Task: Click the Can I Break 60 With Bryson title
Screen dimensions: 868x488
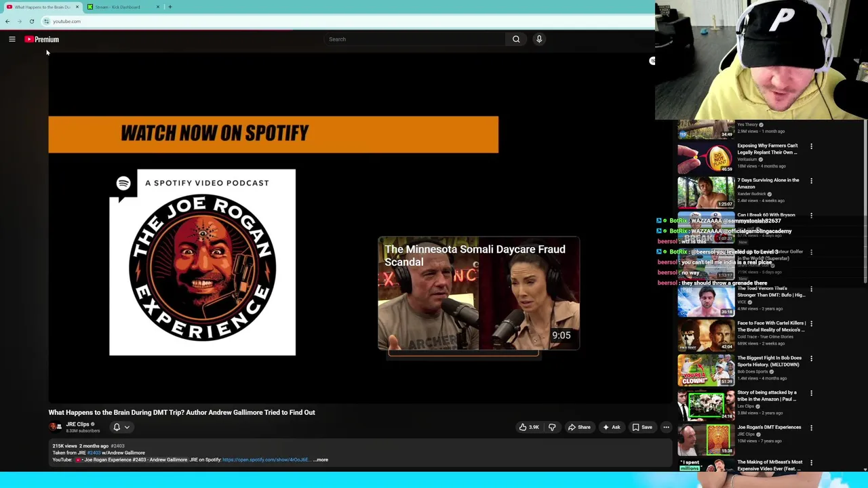Action: (766, 215)
